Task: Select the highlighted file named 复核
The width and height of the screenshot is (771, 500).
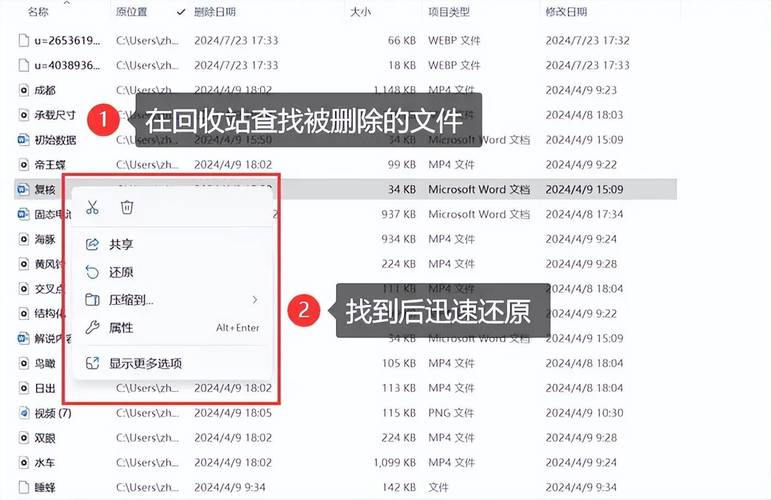Action: click(x=45, y=189)
